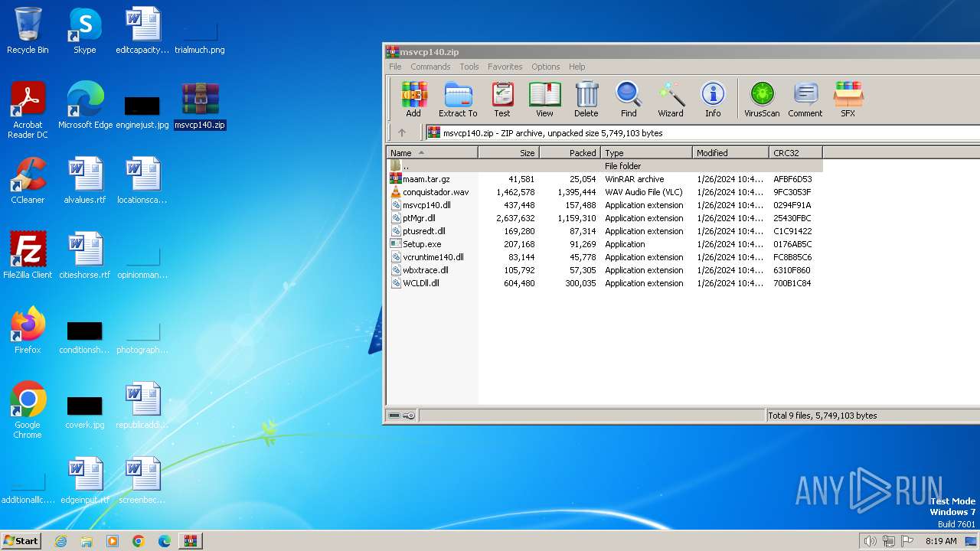The width and height of the screenshot is (980, 551).
Task: Open the Windows Start menu
Action: (x=21, y=540)
